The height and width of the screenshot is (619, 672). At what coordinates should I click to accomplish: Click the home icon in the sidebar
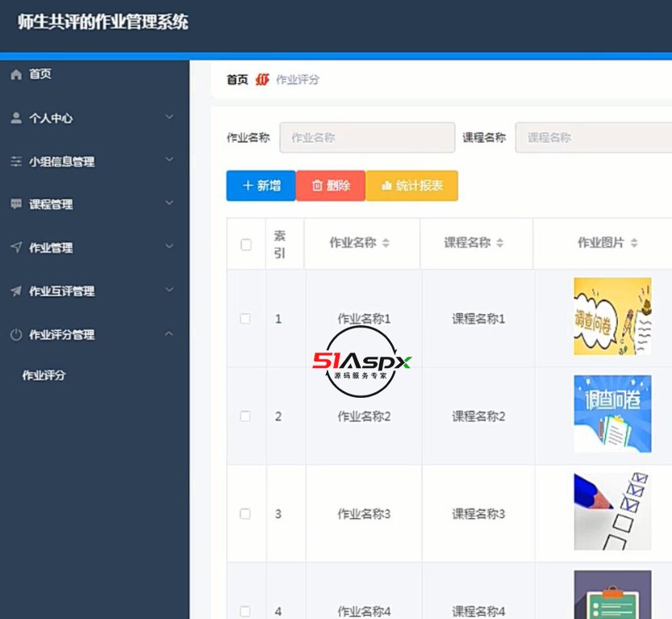[16, 74]
